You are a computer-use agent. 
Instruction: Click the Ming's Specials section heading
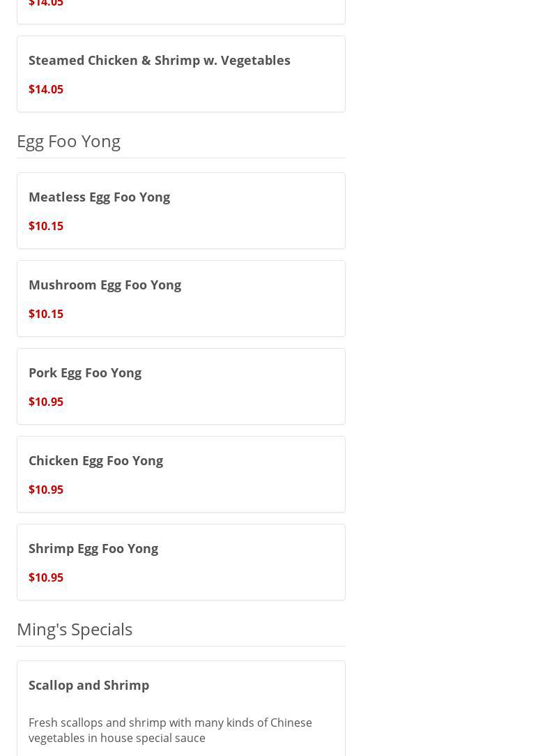tap(75, 629)
